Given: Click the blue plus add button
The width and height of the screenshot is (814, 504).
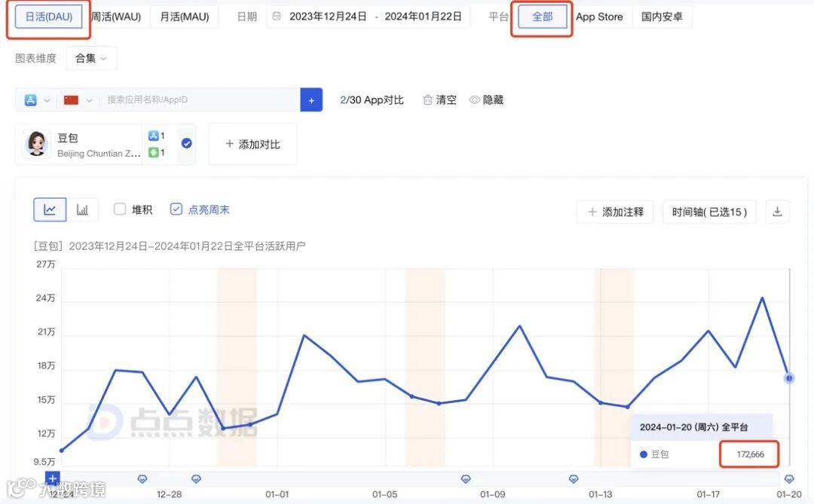Looking at the screenshot, I should coord(311,99).
